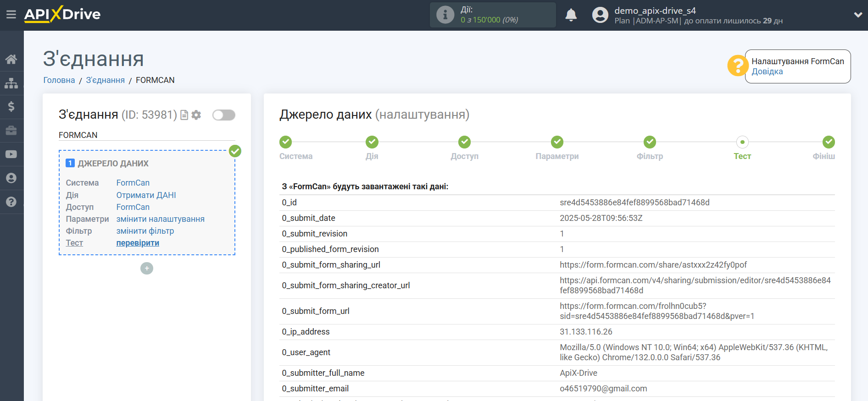This screenshot has height=401, width=868.
Task: Add a new block with plus button
Action: pos(147,268)
